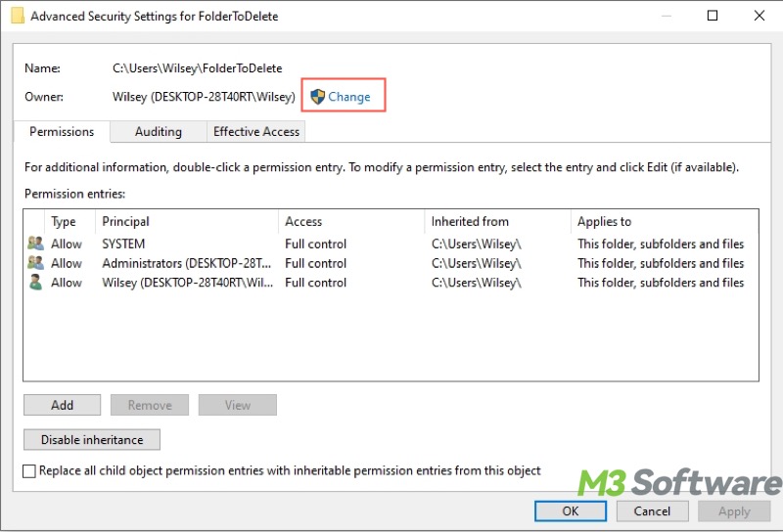783x532 pixels.
Task: Close the Advanced Security Settings window
Action: pos(760,16)
